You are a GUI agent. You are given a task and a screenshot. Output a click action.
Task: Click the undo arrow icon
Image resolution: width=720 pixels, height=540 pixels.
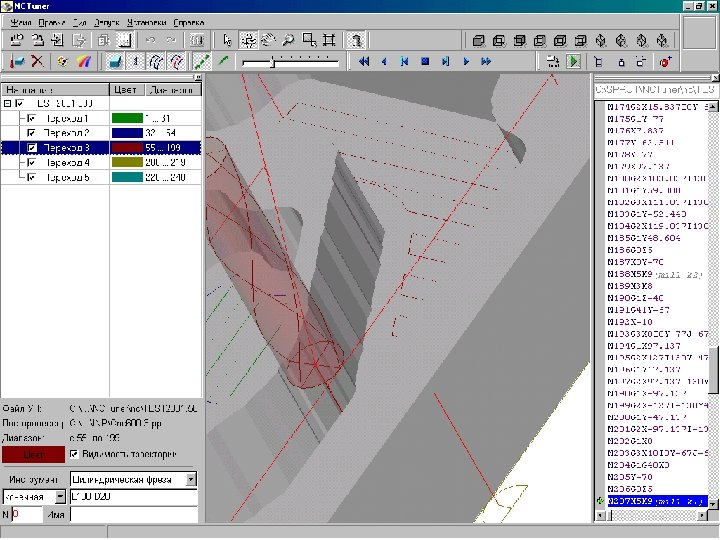click(x=151, y=41)
